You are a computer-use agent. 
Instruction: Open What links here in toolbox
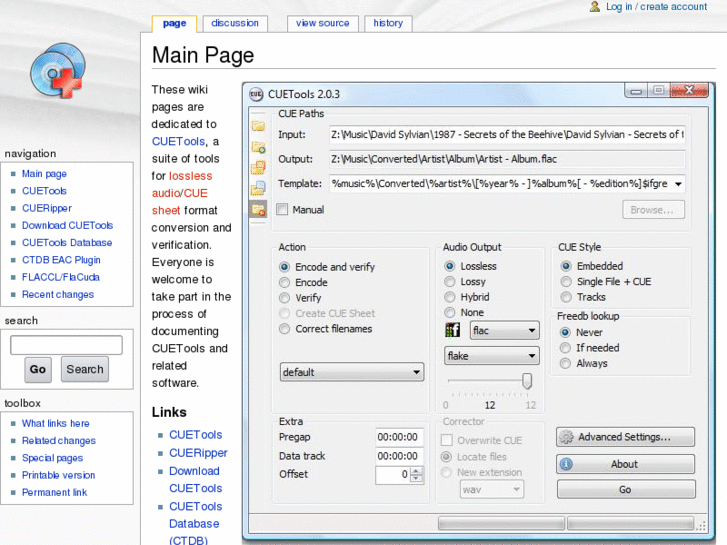56,423
